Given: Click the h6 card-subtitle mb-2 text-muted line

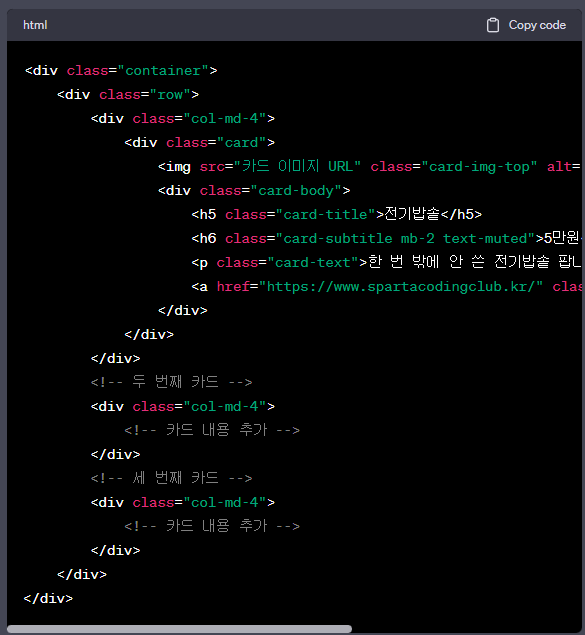Looking at the screenshot, I should tap(387, 238).
